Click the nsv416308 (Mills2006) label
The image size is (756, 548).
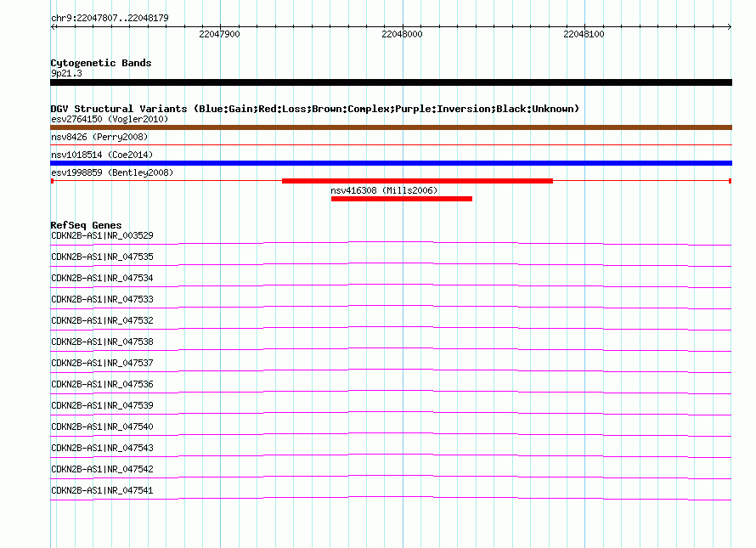pos(384,190)
